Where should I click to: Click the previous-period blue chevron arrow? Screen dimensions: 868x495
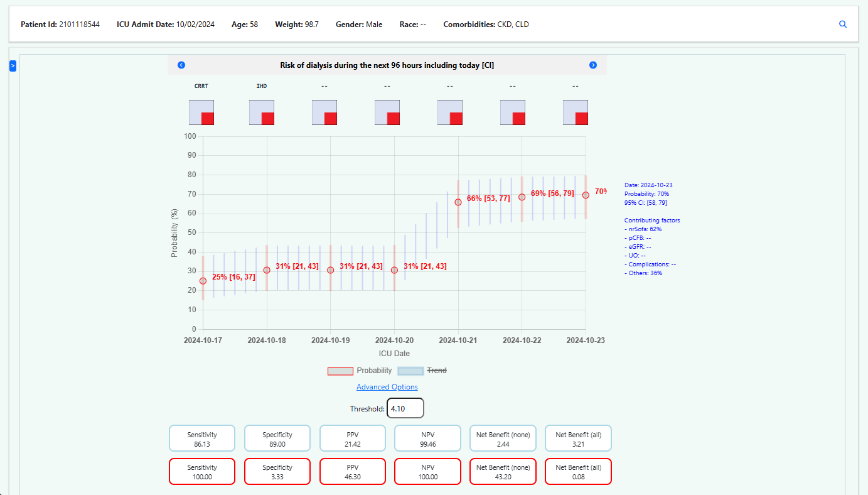(x=181, y=65)
